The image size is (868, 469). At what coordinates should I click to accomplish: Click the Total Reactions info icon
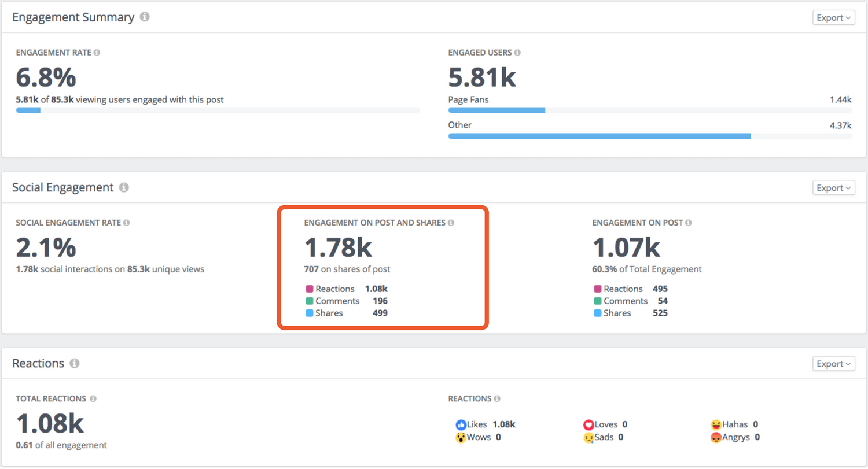point(93,398)
